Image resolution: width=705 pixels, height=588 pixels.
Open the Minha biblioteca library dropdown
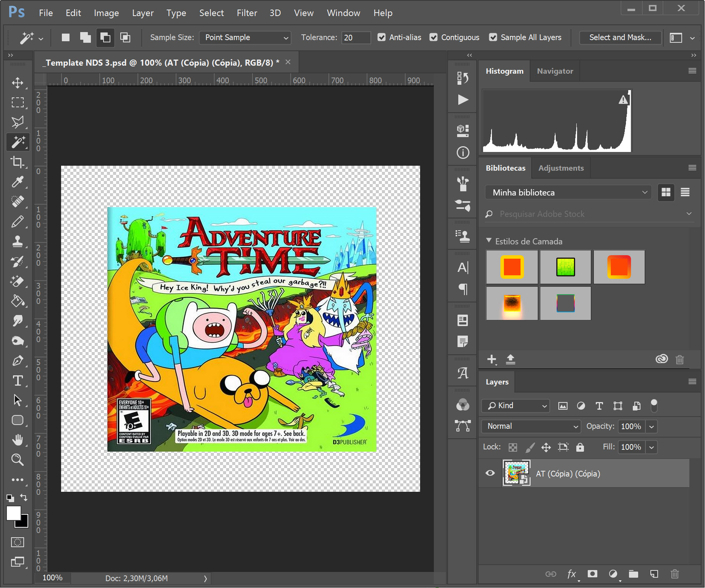pyautogui.click(x=568, y=192)
